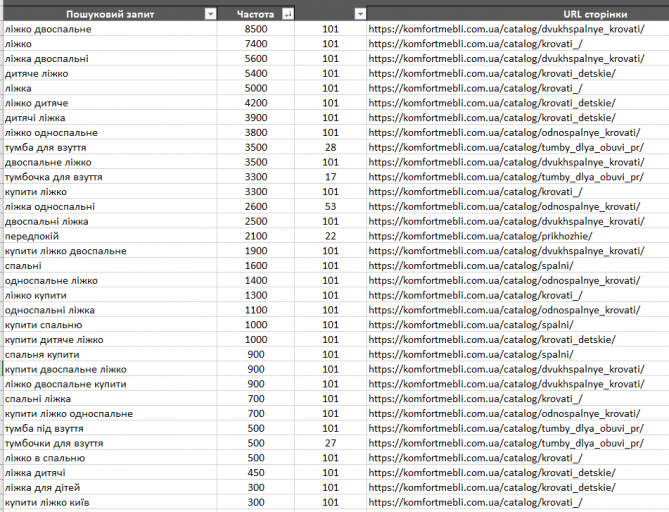Screen dimensions: 669x512
Task: Open the tumby_dlya_obuvi_pr URL in тумба для взуття row
Action: (x=506, y=147)
